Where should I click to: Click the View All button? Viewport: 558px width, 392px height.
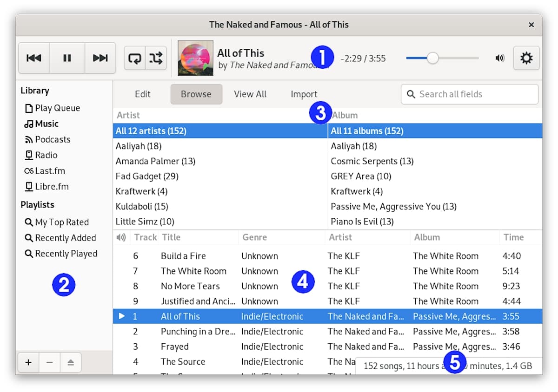tap(250, 94)
